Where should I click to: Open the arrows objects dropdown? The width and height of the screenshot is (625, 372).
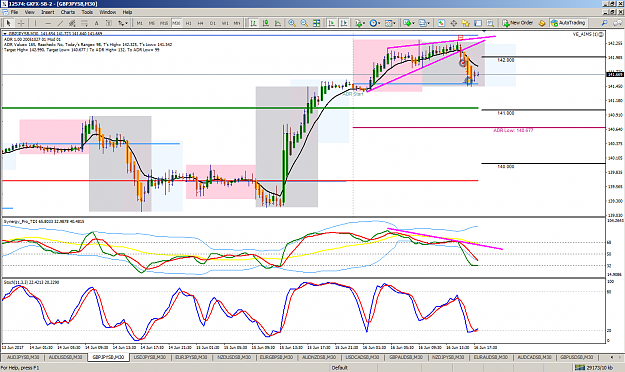122,23
